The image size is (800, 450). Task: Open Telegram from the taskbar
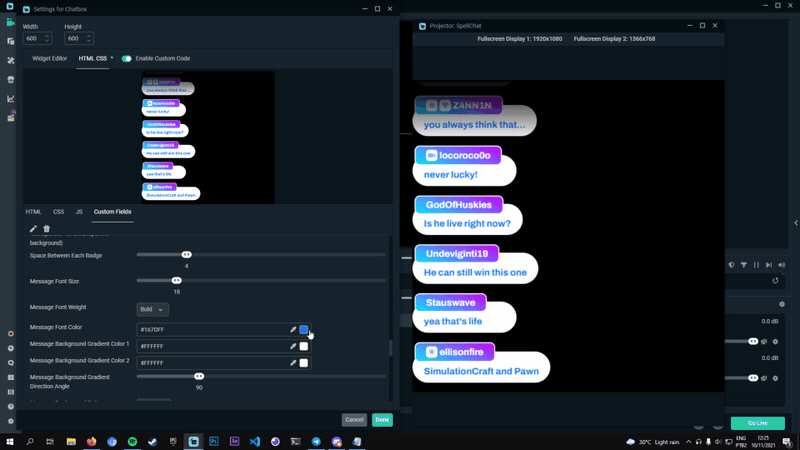(316, 442)
